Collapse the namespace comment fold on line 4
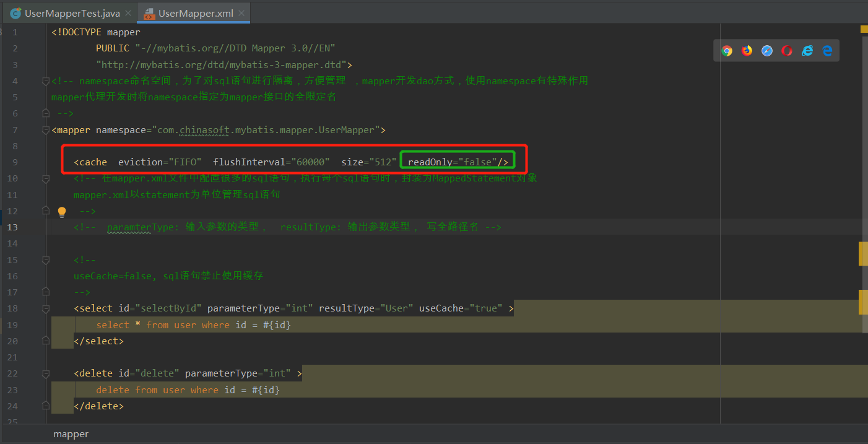 [45, 81]
